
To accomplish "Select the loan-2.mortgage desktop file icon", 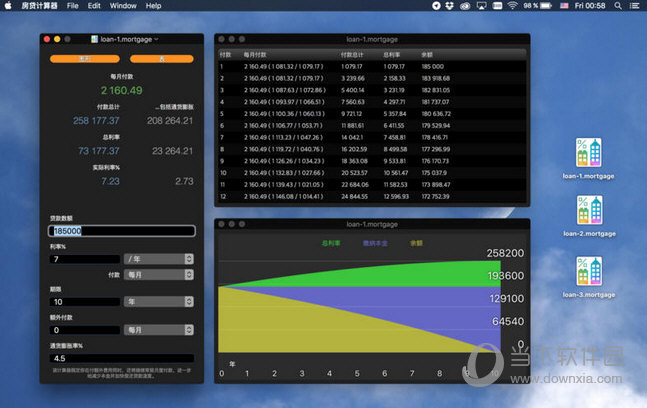I will [x=589, y=210].
